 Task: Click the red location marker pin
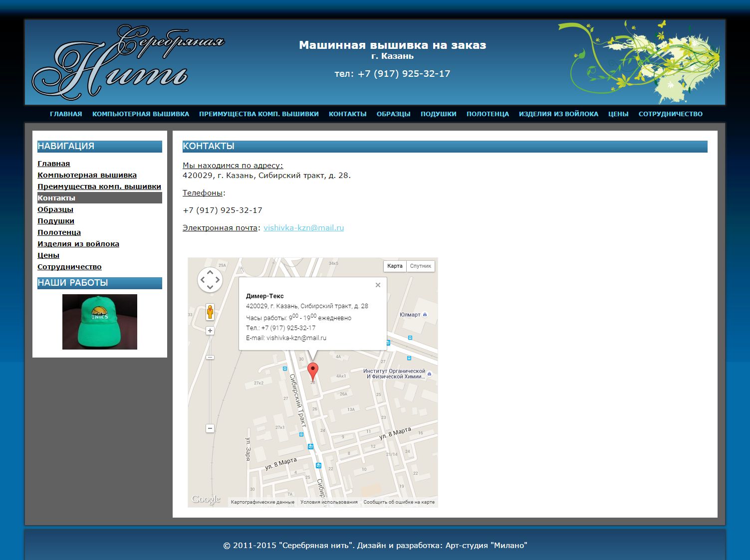[313, 372]
